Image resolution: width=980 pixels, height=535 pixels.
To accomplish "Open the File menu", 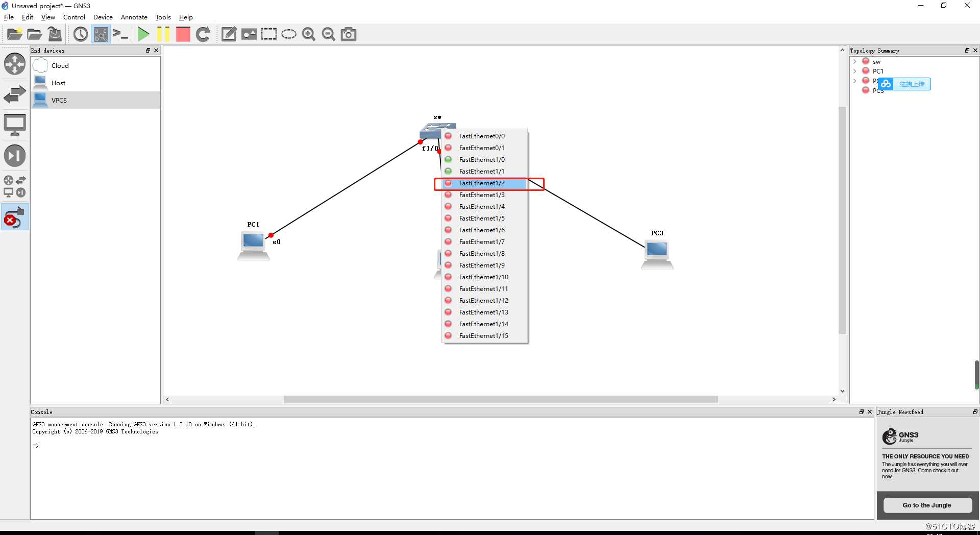I will (9, 17).
